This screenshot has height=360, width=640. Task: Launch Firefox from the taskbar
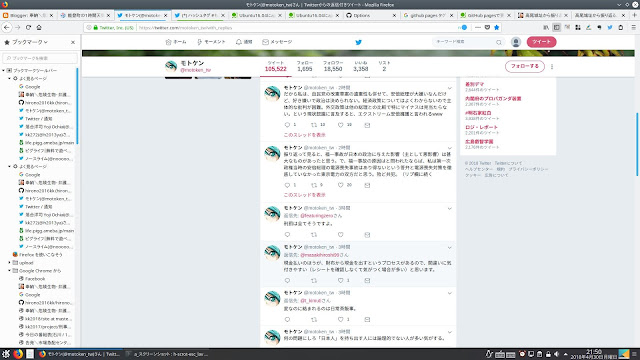(x=18, y=354)
